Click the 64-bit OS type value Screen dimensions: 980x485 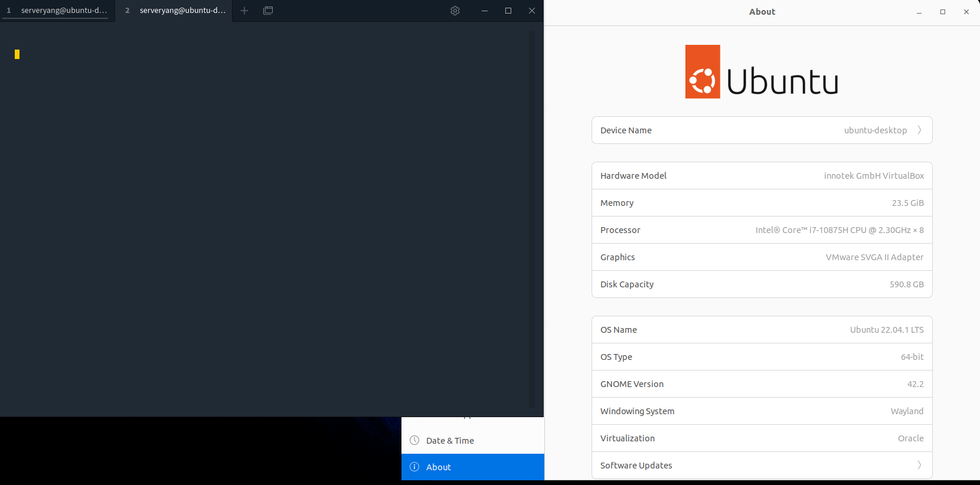click(912, 357)
